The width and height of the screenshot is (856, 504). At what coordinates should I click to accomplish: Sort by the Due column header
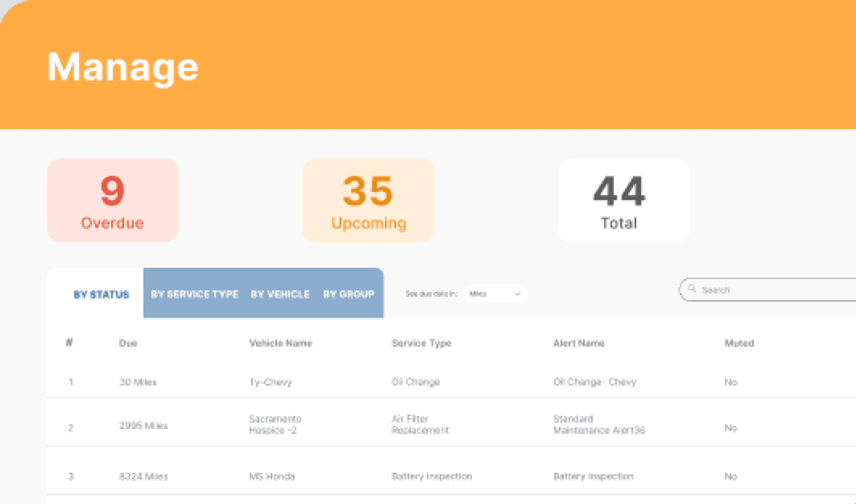pyautogui.click(x=128, y=343)
